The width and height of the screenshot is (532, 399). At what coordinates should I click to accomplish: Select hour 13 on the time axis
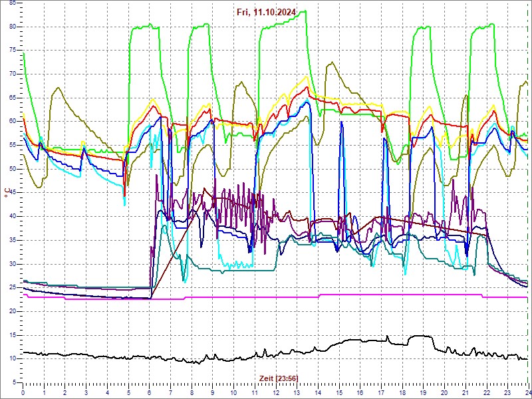297,392
